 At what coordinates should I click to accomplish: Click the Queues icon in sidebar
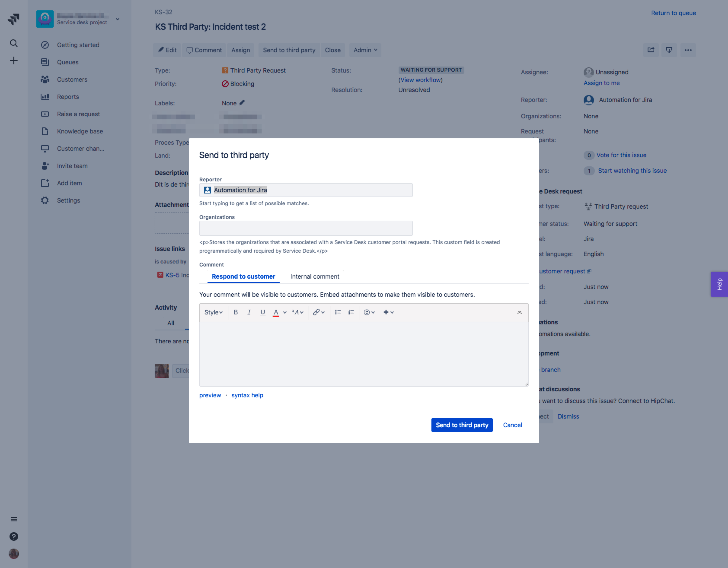45,62
